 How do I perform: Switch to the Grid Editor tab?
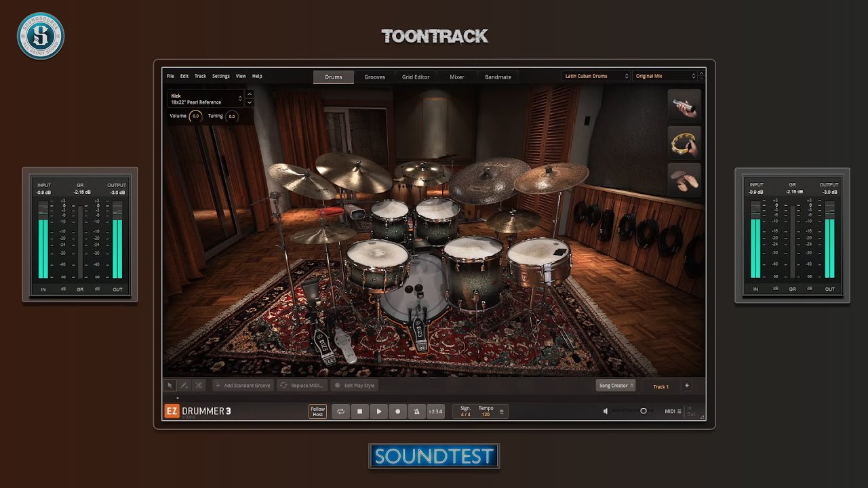pos(416,77)
